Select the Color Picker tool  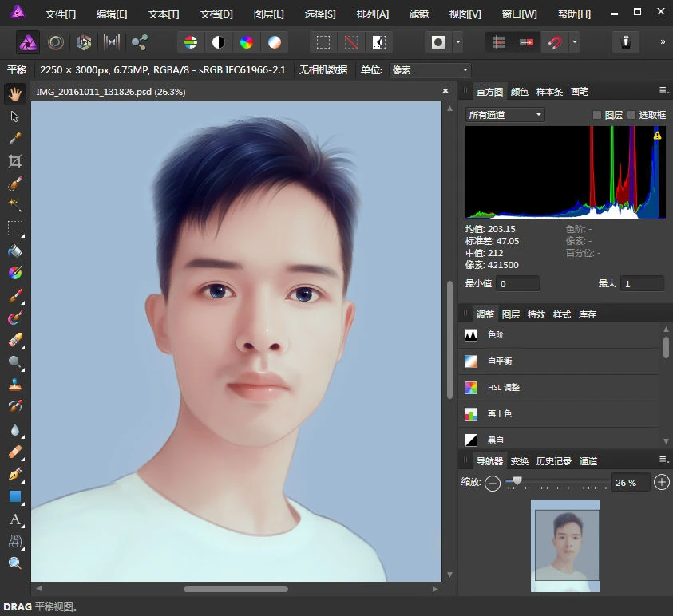click(x=14, y=139)
